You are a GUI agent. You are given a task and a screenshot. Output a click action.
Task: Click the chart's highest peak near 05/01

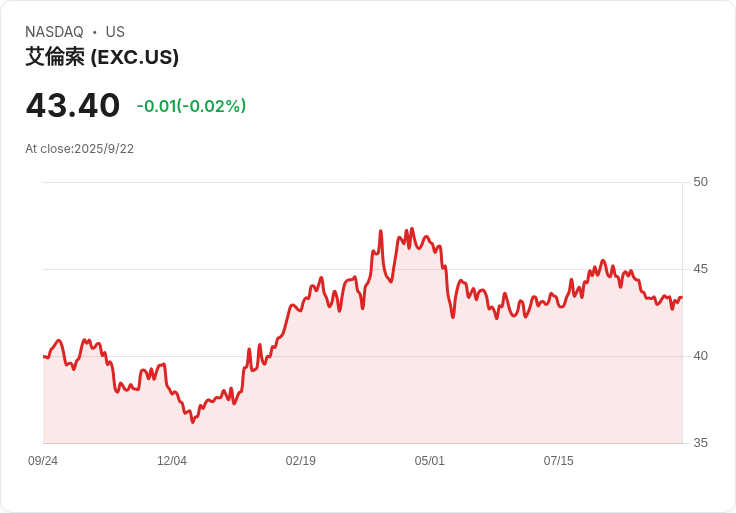point(412,229)
